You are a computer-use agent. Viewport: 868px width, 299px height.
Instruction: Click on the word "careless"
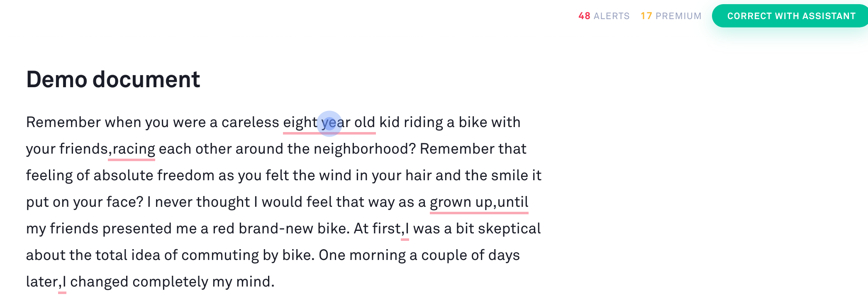tap(250, 123)
